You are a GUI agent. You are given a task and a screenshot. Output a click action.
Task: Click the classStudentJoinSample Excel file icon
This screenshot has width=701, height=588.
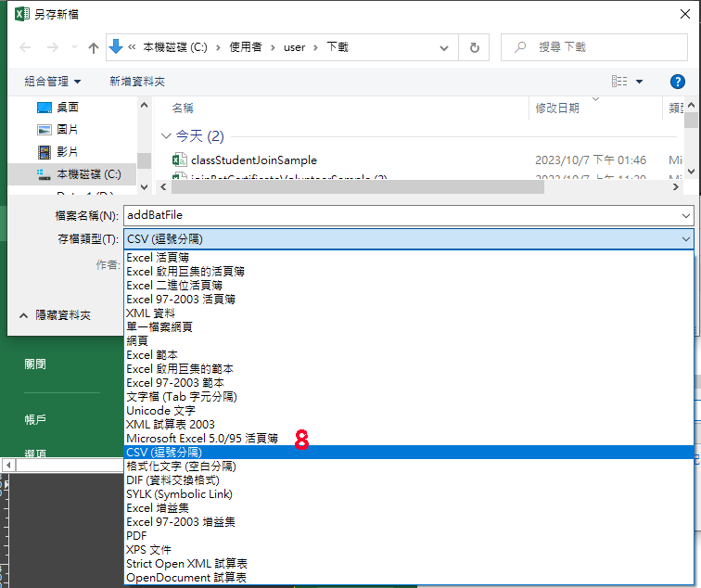coord(180,160)
